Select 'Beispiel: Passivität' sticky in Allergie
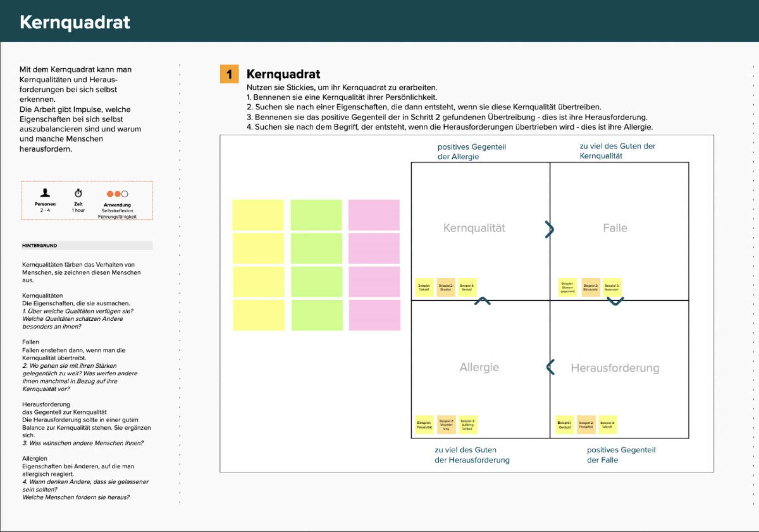The width and height of the screenshot is (759, 532). (425, 425)
